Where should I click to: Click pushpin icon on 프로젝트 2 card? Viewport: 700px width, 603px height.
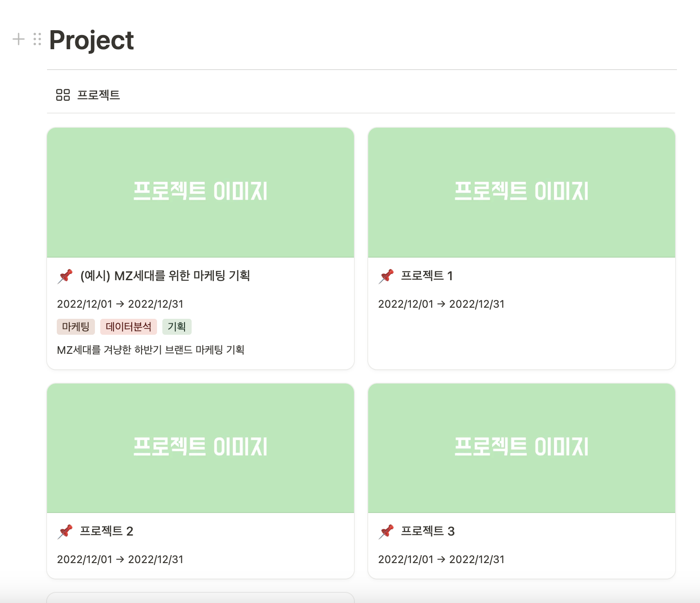pyautogui.click(x=65, y=532)
